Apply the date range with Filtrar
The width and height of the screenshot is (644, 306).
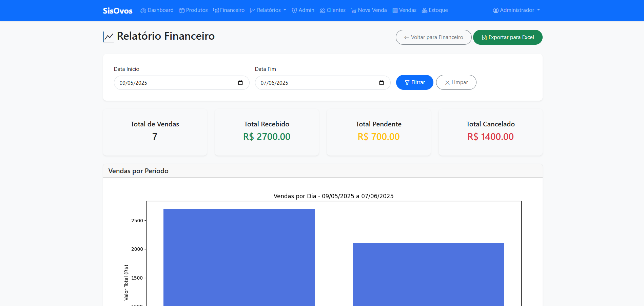(x=414, y=82)
